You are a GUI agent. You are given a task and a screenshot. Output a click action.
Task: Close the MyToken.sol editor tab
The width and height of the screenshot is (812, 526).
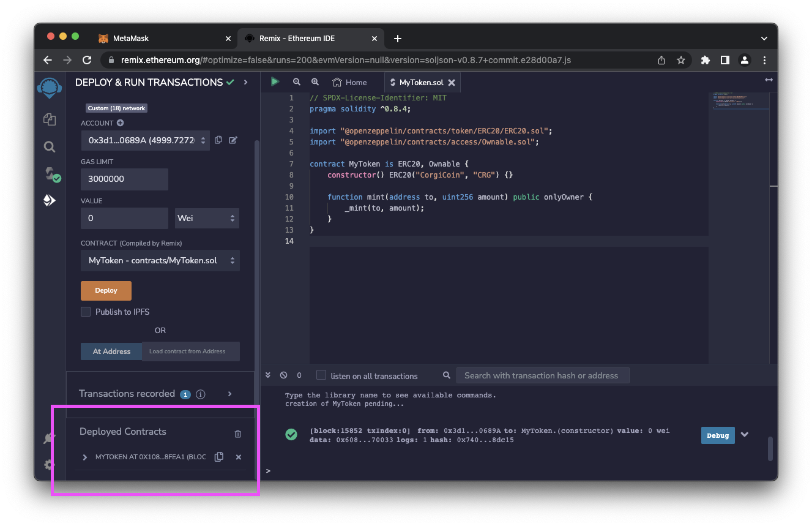coord(452,82)
